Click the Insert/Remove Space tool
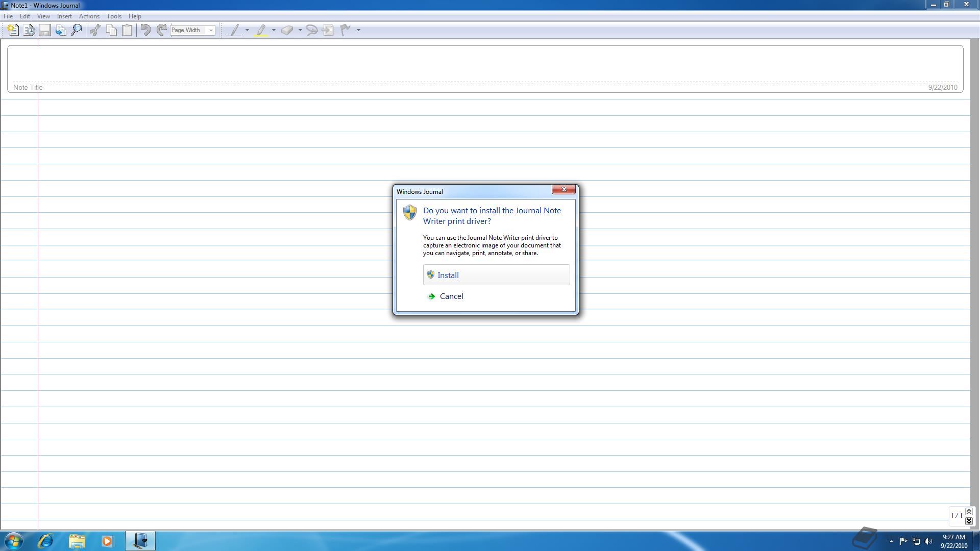This screenshot has width=980, height=551. pyautogui.click(x=328, y=30)
